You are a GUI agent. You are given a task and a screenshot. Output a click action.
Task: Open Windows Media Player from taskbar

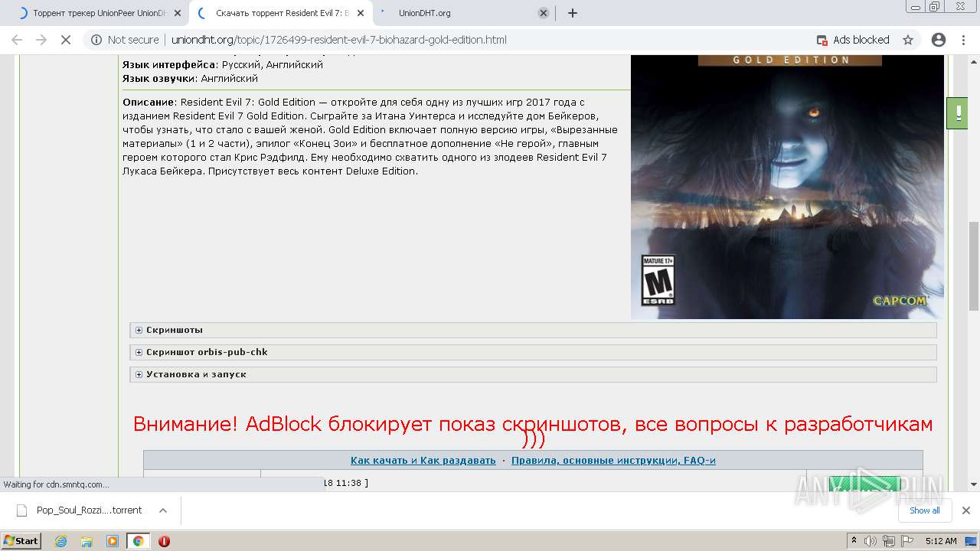pyautogui.click(x=112, y=540)
